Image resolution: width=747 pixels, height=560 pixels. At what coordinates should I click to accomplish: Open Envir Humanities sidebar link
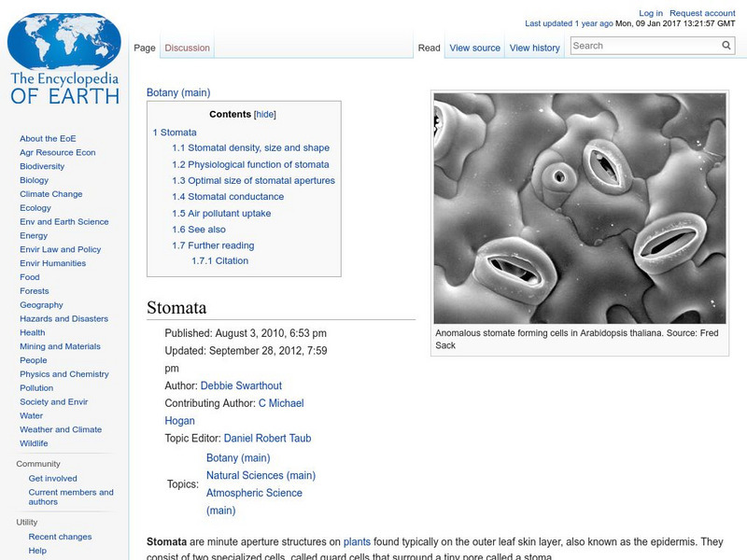tap(52, 263)
